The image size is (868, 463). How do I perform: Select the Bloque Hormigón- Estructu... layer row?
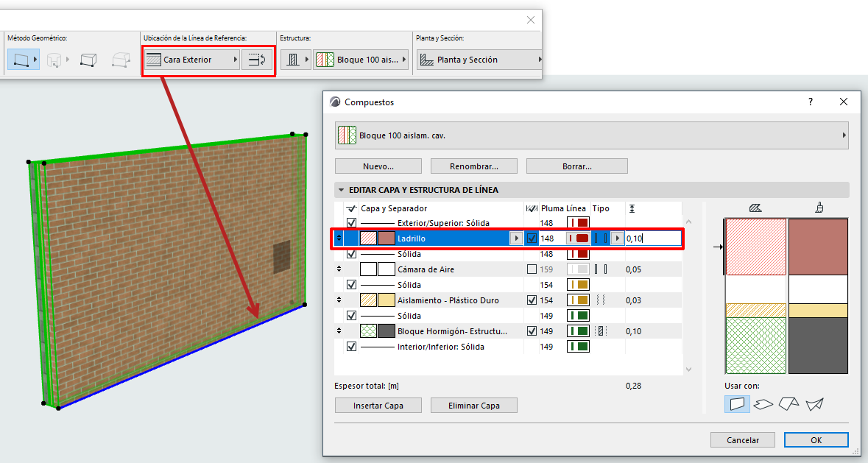pyautogui.click(x=508, y=331)
